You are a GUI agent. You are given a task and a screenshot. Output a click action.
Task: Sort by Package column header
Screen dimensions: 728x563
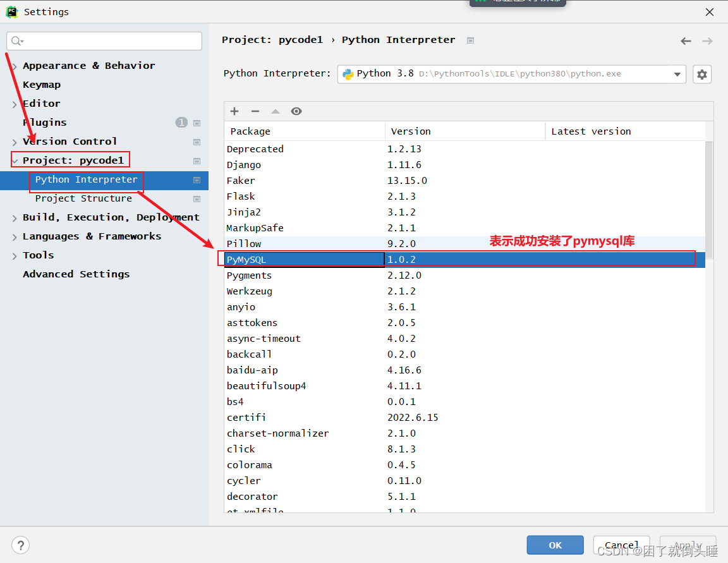point(305,131)
